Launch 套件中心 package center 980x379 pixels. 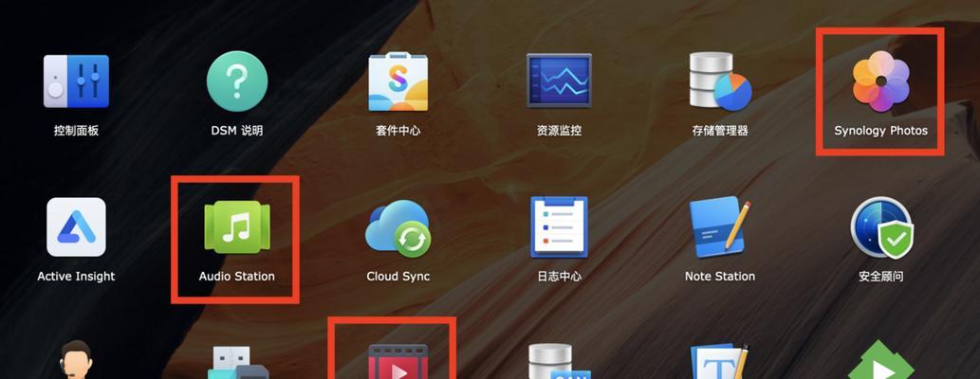(398, 81)
